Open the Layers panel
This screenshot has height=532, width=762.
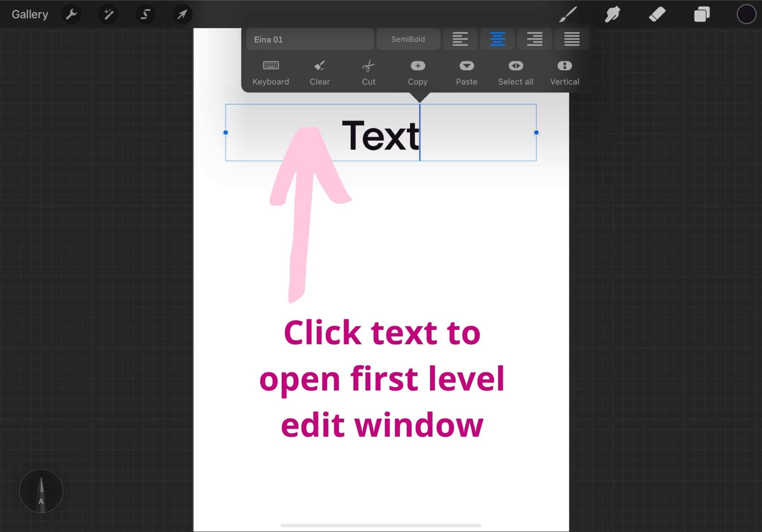pos(702,14)
